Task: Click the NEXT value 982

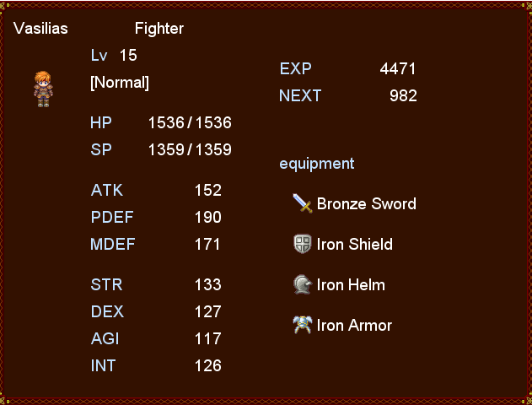Action: pos(403,95)
